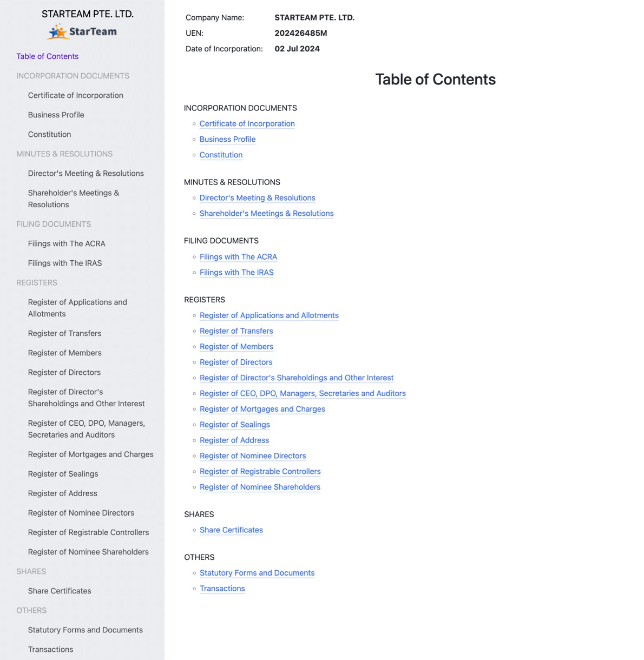View the Share Certificates page

[231, 530]
